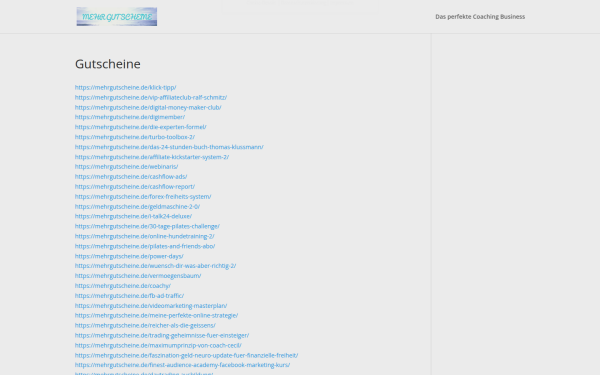The image size is (600, 375).
Task: Open Das perfekte Coaching Business menu item
Action: pos(480,16)
